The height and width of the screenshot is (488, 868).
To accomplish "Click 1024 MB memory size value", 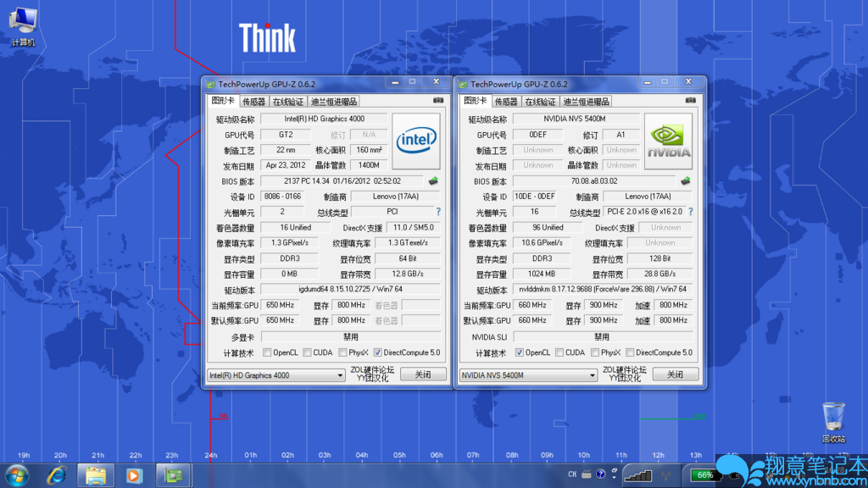I will 542,274.
